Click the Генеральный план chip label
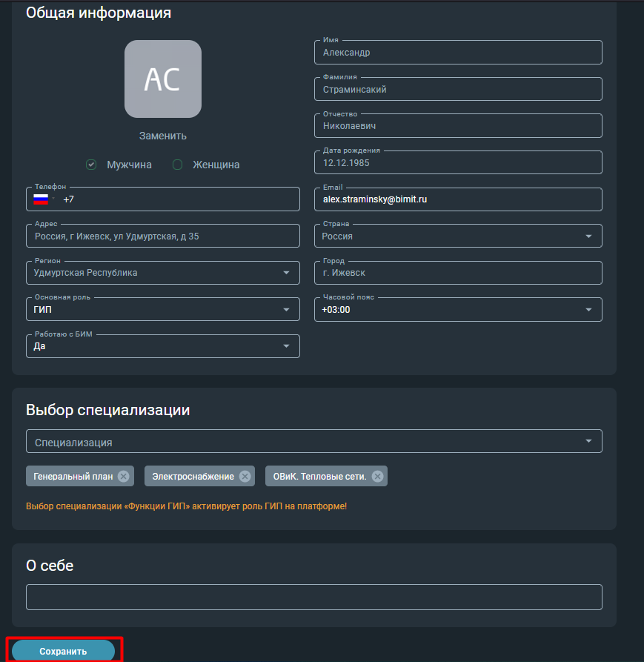 [x=73, y=476]
